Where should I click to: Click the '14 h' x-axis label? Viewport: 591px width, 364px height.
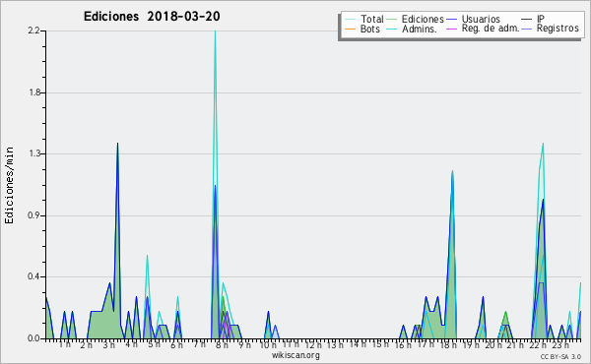point(358,344)
